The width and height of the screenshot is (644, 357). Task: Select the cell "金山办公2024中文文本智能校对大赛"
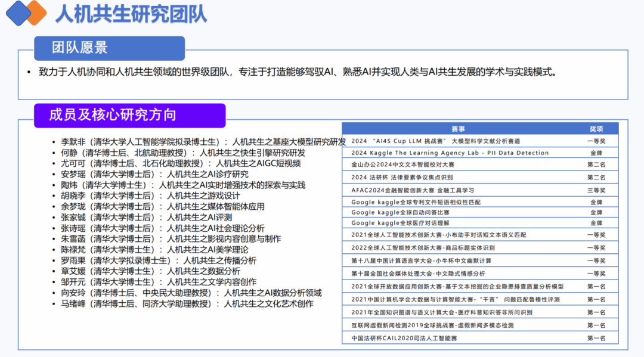403,164
